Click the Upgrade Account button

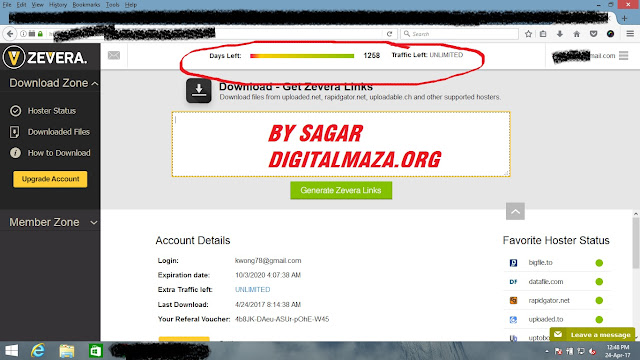coord(50,179)
